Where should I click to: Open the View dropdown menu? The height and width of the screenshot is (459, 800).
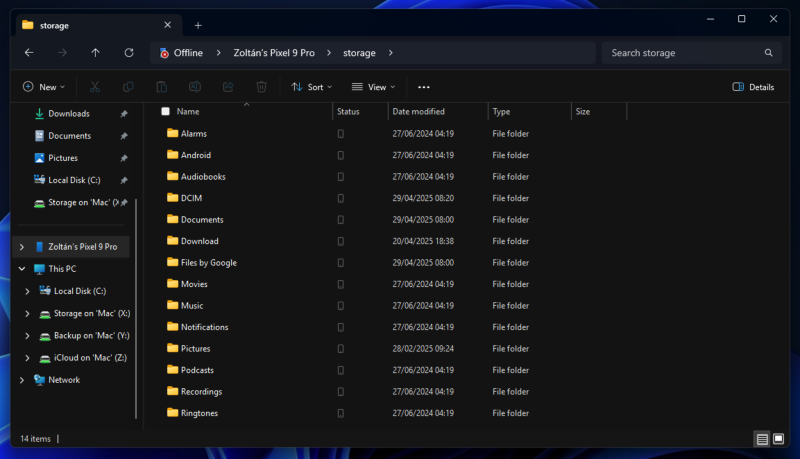(373, 87)
